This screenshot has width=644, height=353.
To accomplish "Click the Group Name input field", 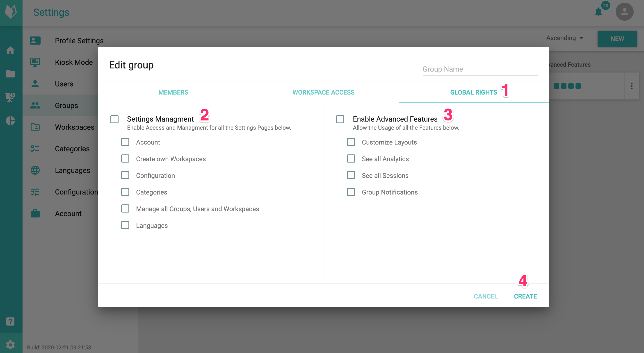I will click(x=480, y=69).
